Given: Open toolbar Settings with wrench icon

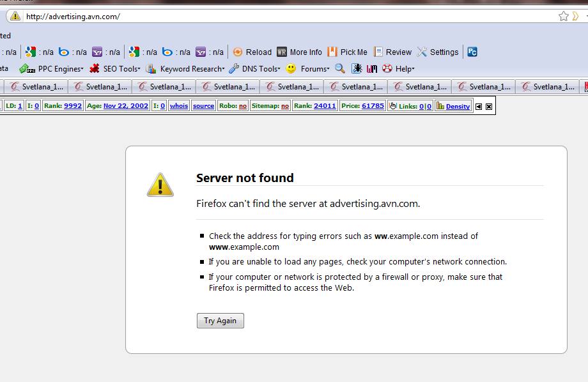Looking at the screenshot, I should pyautogui.click(x=438, y=52).
